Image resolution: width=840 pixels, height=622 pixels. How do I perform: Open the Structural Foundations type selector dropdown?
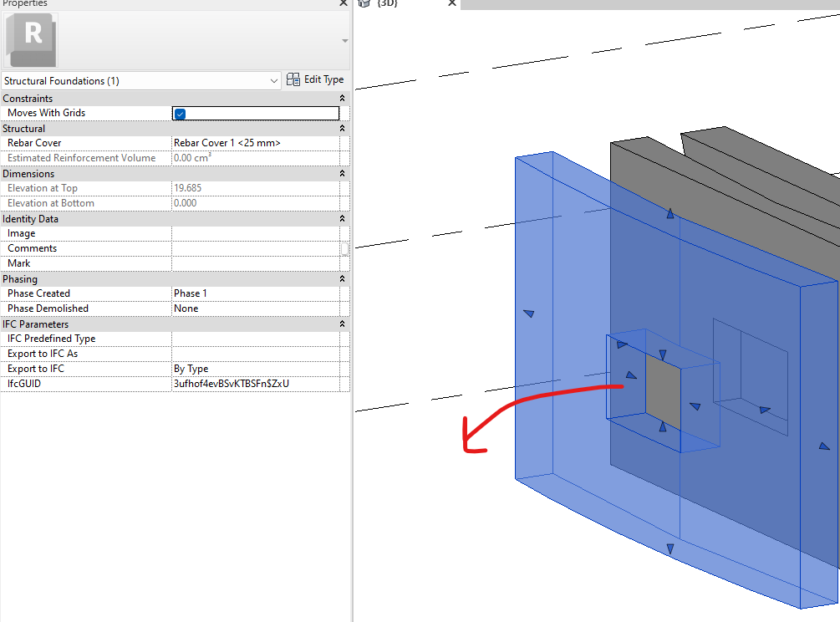pyautogui.click(x=276, y=80)
